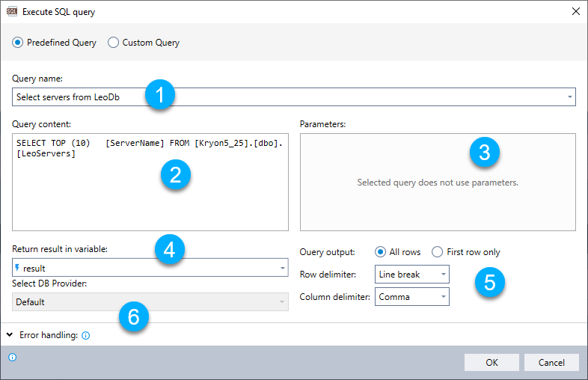Click the info icon beside Error handling
The width and height of the screenshot is (588, 380).
tap(85, 336)
